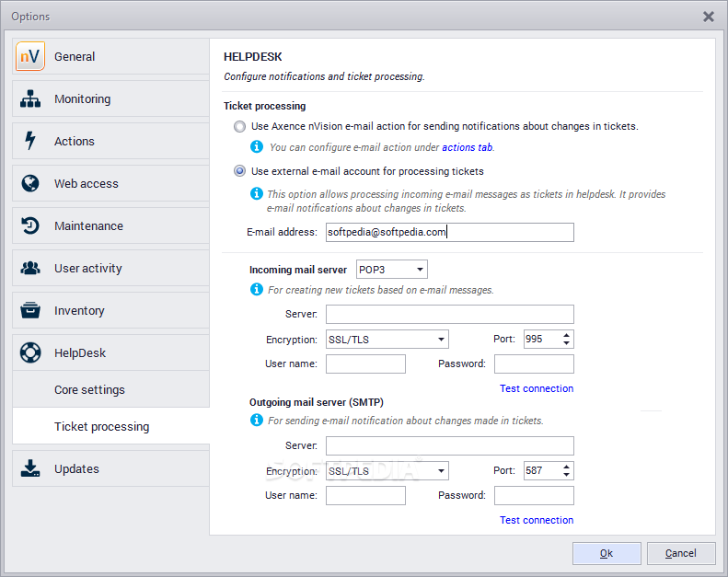
Task: Click the Web access globe icon
Action: point(30,183)
